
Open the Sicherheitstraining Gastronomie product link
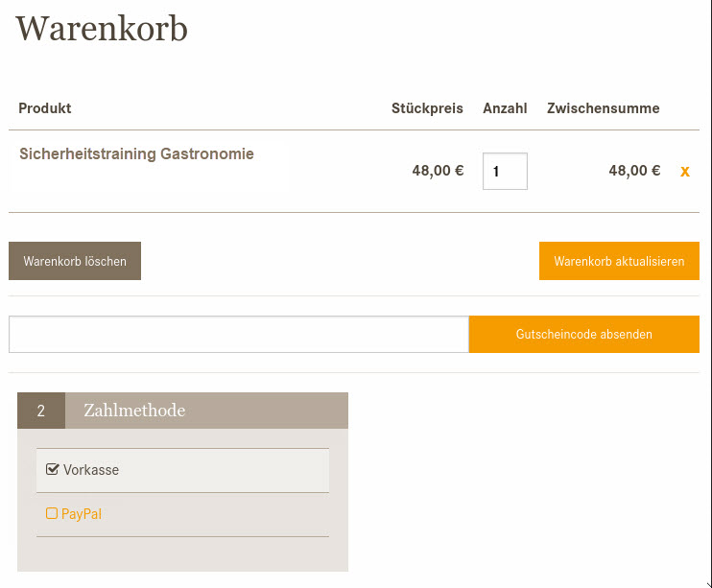click(136, 153)
